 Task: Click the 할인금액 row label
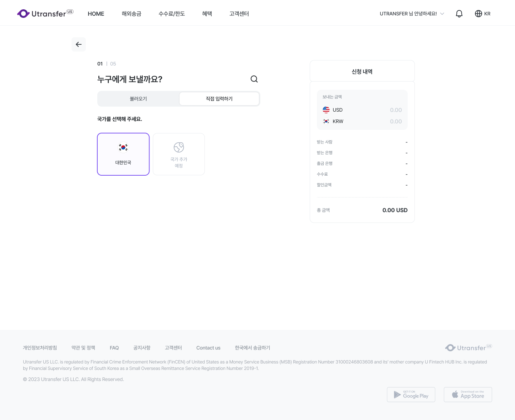(x=324, y=185)
